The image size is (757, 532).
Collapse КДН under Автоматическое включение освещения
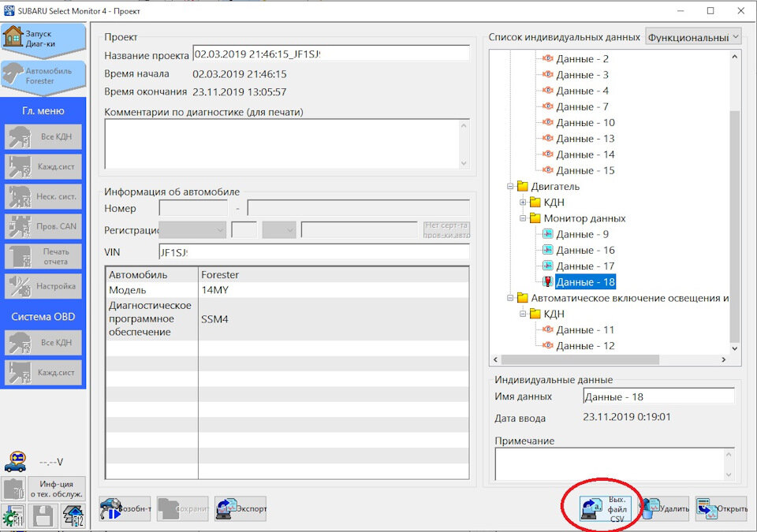pyautogui.click(x=522, y=314)
